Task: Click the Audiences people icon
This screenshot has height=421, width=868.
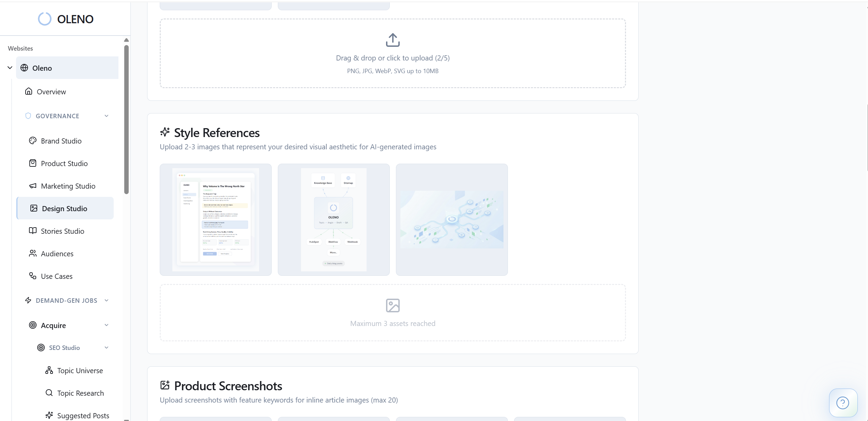Action: [x=33, y=254]
